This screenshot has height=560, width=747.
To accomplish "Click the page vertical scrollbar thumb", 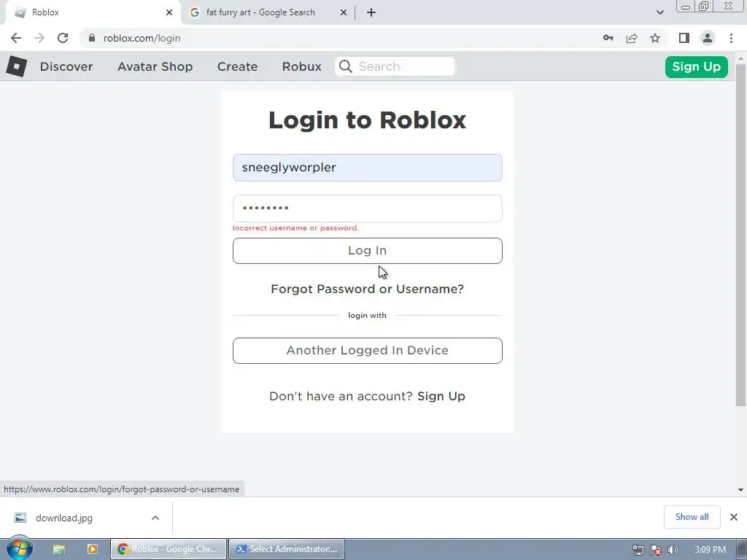I will 740,235.
